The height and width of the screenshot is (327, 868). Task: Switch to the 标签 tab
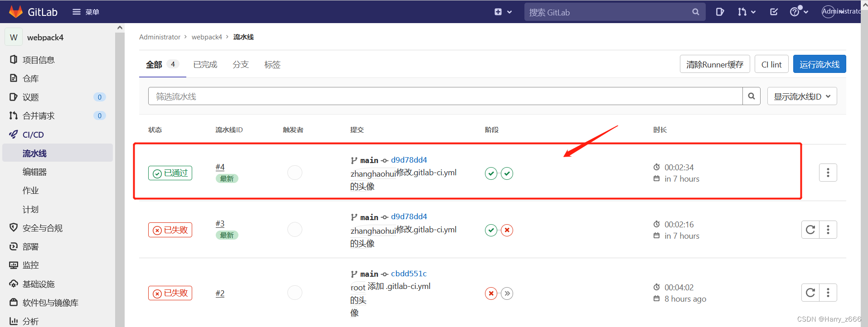click(272, 64)
